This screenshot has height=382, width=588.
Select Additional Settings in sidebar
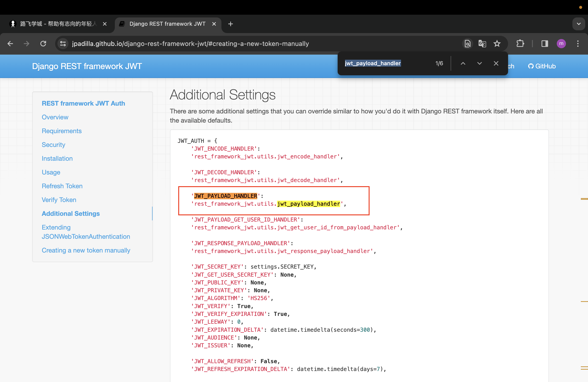(x=71, y=213)
